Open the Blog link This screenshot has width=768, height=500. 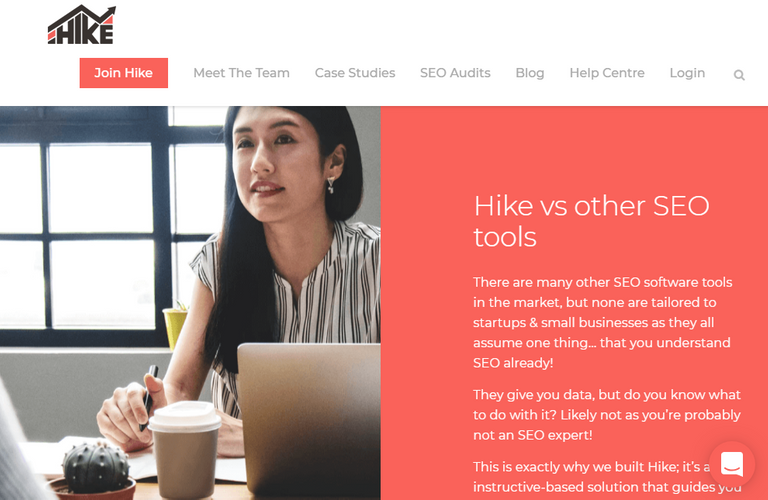click(x=530, y=73)
